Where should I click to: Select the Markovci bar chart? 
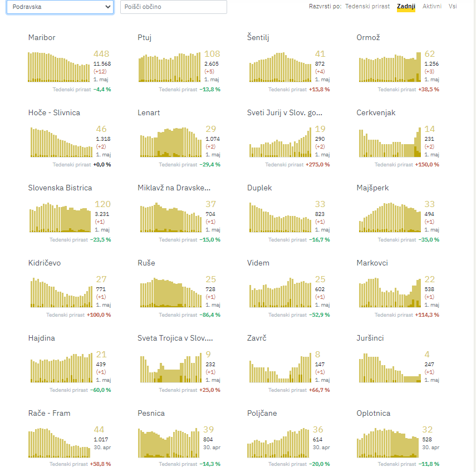[x=390, y=292]
